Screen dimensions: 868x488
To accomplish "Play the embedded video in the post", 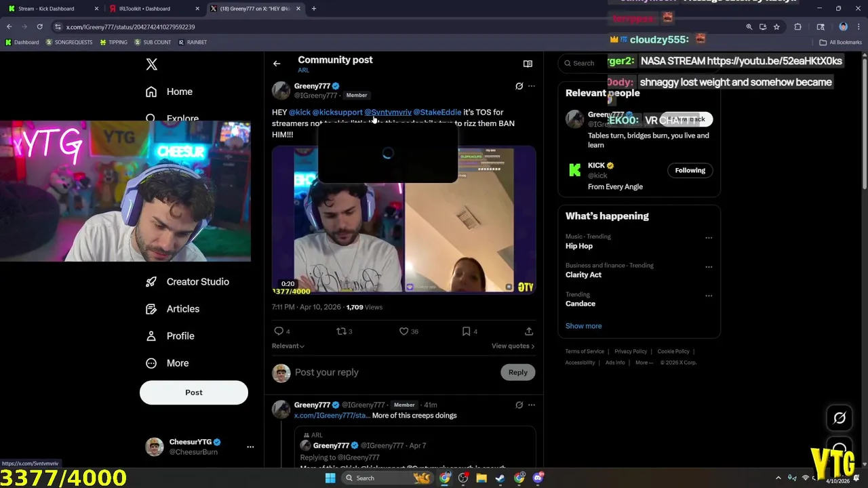I will click(403, 220).
